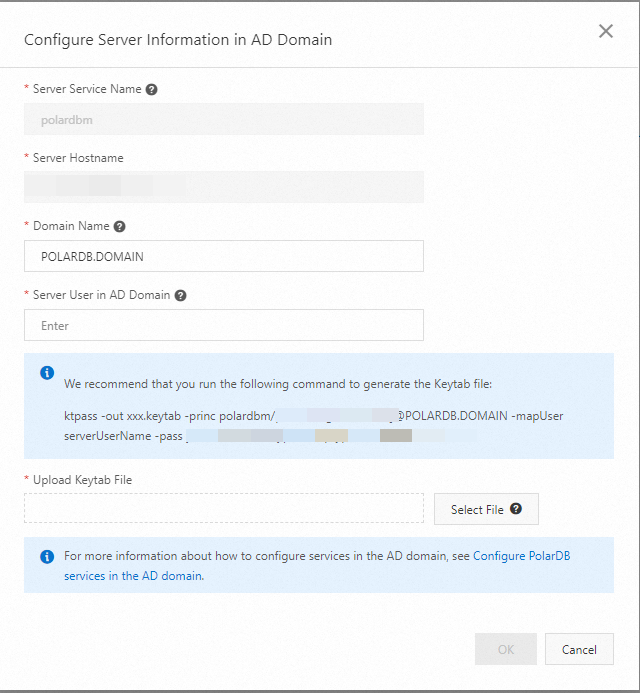The width and height of the screenshot is (640, 693).
Task: Click the Server Hostname field
Action: (x=224, y=187)
